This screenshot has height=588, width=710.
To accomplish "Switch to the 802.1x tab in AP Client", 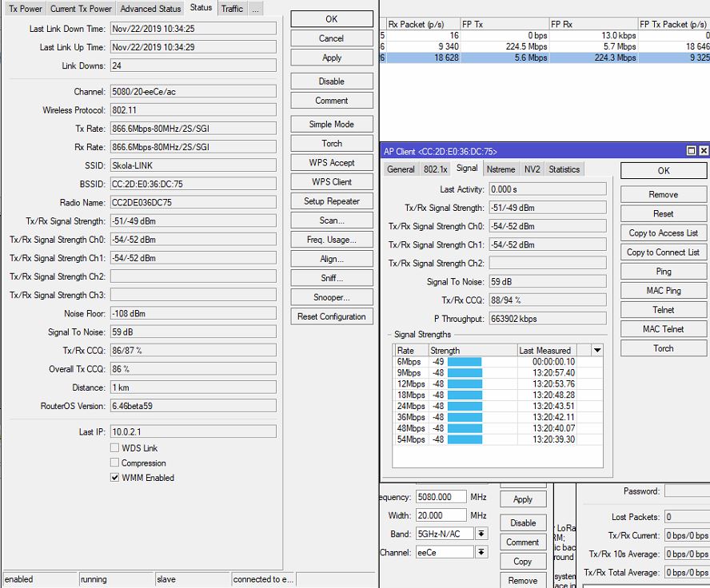I will point(435,169).
